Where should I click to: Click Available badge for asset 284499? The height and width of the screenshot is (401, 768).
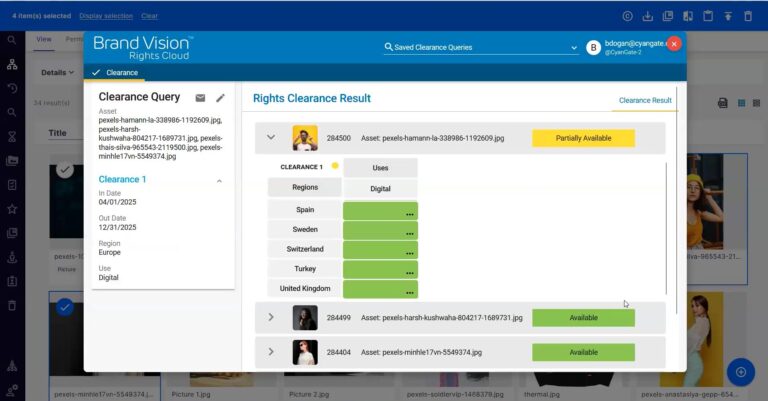coord(583,318)
